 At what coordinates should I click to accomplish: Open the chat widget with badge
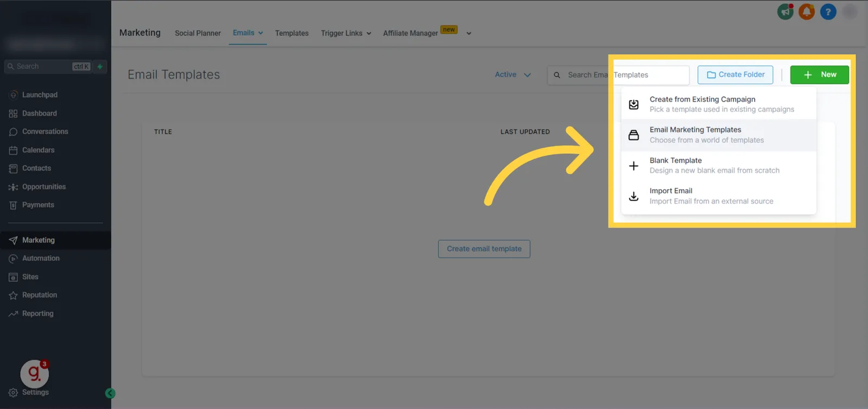pyautogui.click(x=35, y=373)
